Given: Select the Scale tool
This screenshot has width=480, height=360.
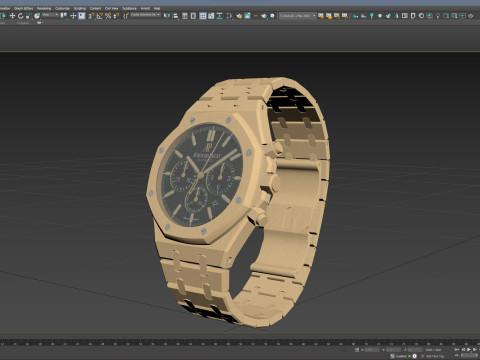Looking at the screenshot, I should point(29,16).
